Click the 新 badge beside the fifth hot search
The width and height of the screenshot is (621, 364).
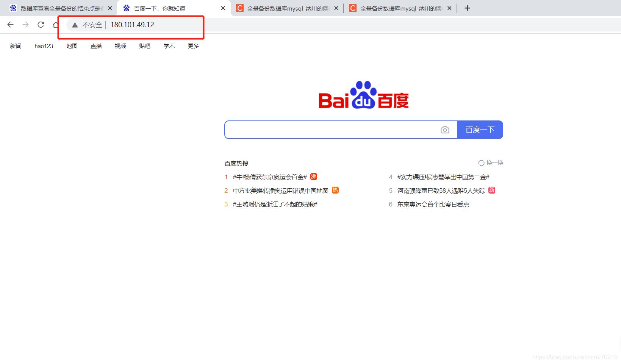click(x=492, y=190)
